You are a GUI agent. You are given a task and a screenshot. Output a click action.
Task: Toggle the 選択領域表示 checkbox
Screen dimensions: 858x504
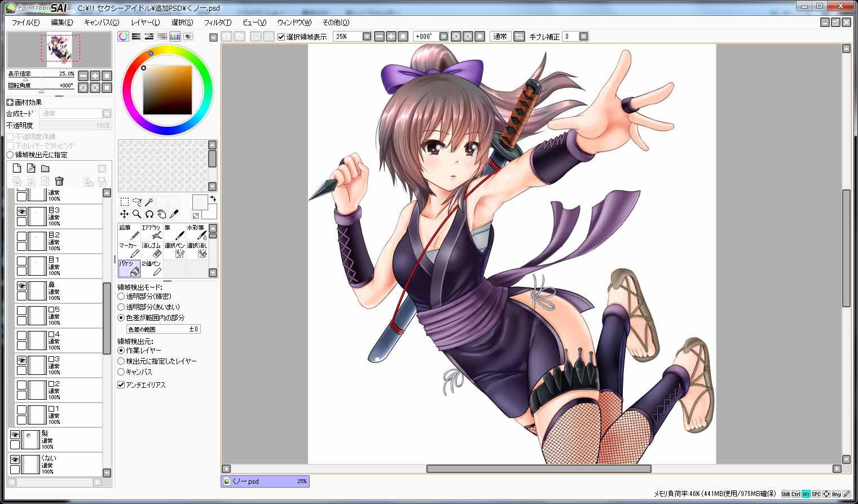coord(281,37)
